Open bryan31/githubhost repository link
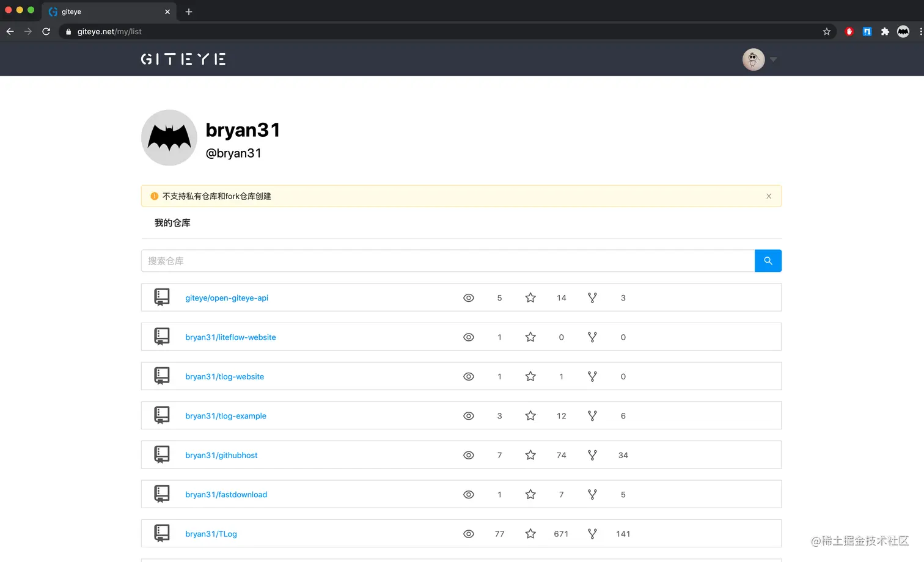 [221, 455]
